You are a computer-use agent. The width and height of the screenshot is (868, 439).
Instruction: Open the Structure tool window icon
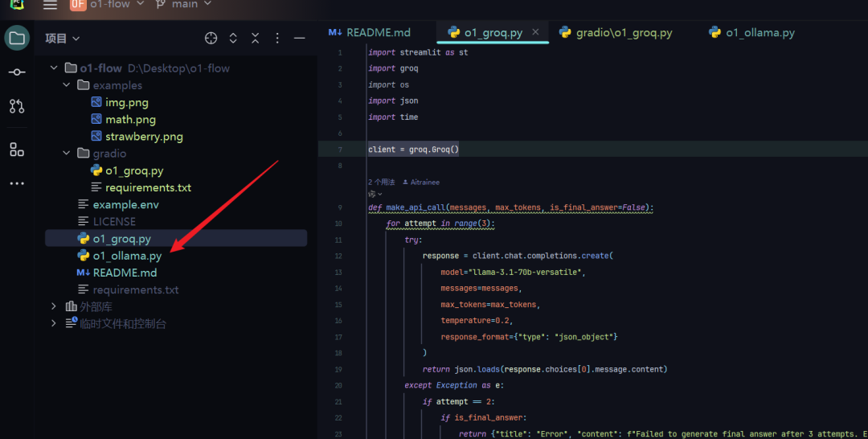pos(17,150)
